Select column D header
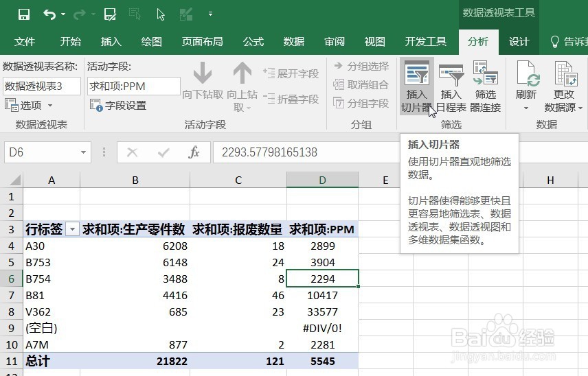588x376 pixels. (x=322, y=180)
